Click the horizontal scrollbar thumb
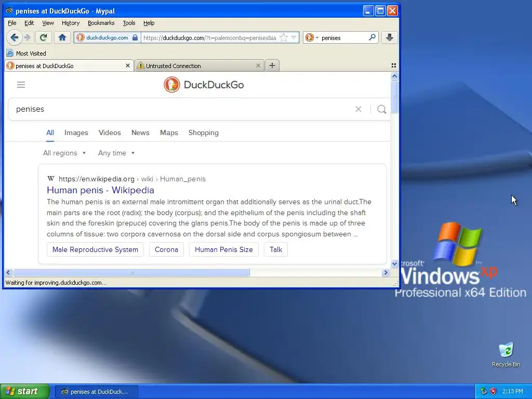Screen dimensions: 532x399 131,272
